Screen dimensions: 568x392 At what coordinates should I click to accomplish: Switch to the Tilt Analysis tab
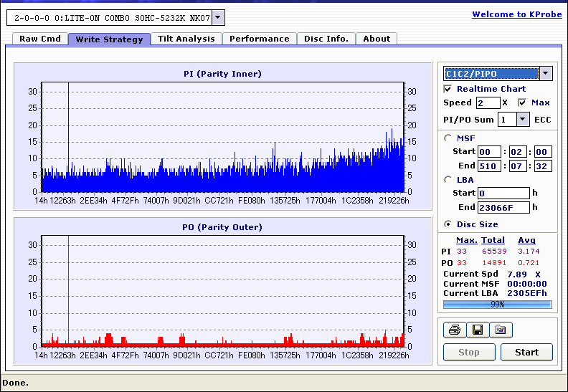(x=186, y=39)
